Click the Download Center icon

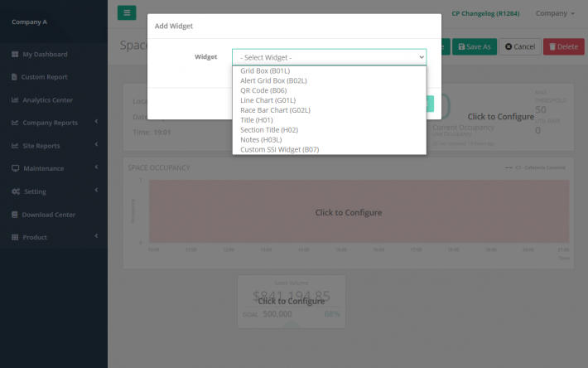[x=15, y=215]
